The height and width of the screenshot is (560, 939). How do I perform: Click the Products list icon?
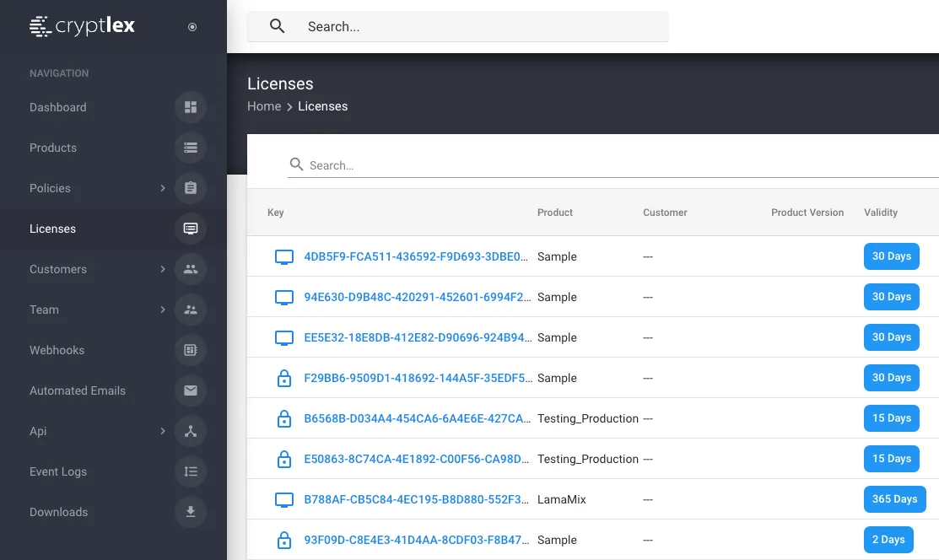tap(191, 148)
